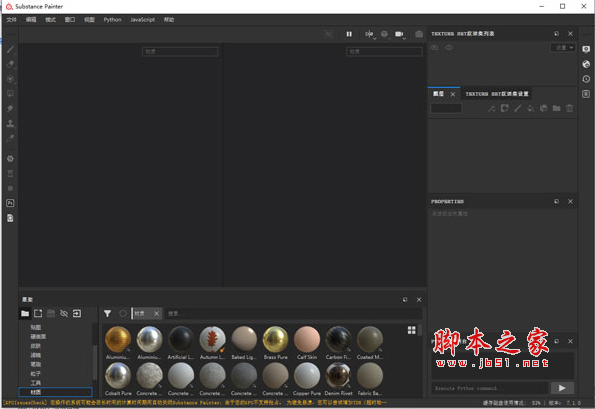Click the shelf new tab icon
This screenshot has width=595, height=409.
click(x=38, y=313)
